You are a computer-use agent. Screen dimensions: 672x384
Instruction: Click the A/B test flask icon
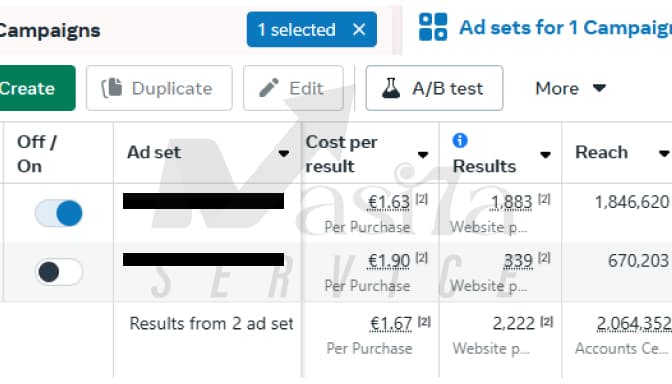point(391,88)
